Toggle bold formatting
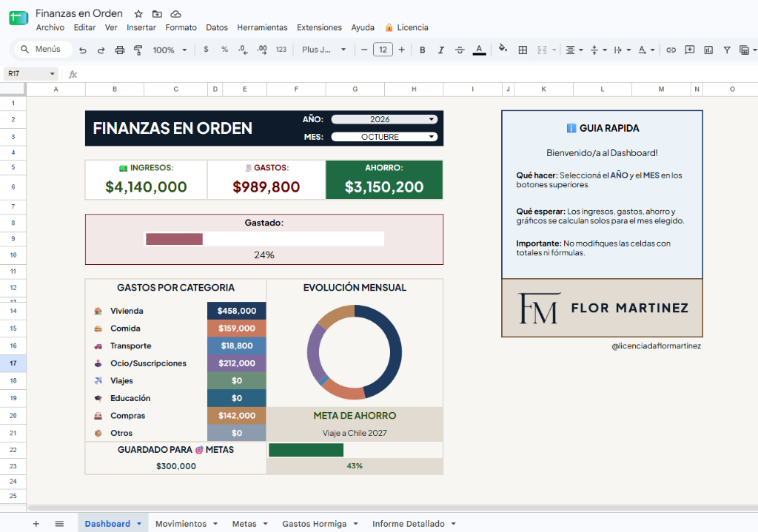The height and width of the screenshot is (532, 758). click(422, 50)
